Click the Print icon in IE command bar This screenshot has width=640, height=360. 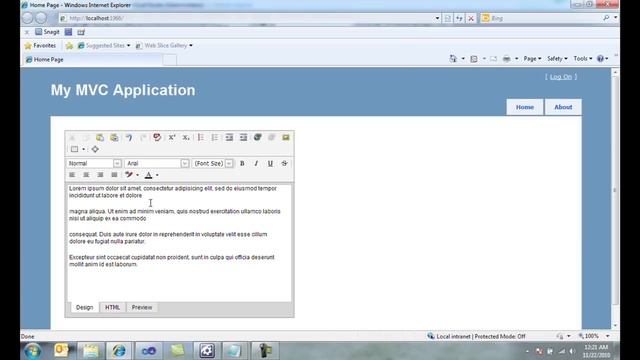507,59
